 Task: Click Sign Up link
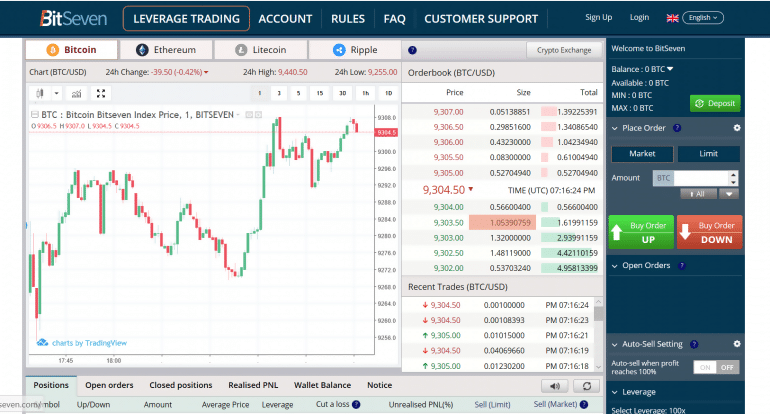[x=598, y=17]
